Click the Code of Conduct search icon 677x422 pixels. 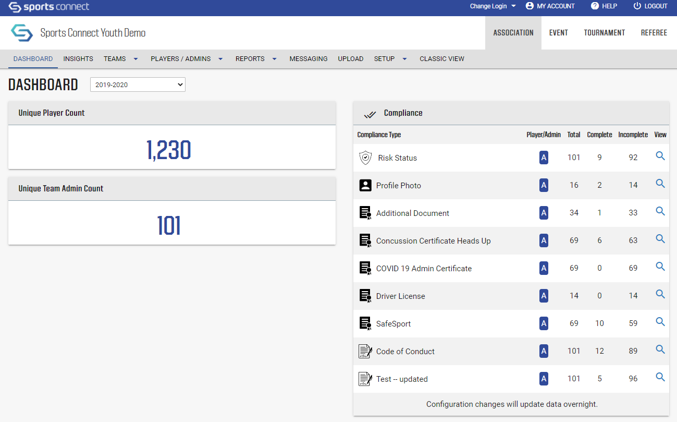coord(660,350)
